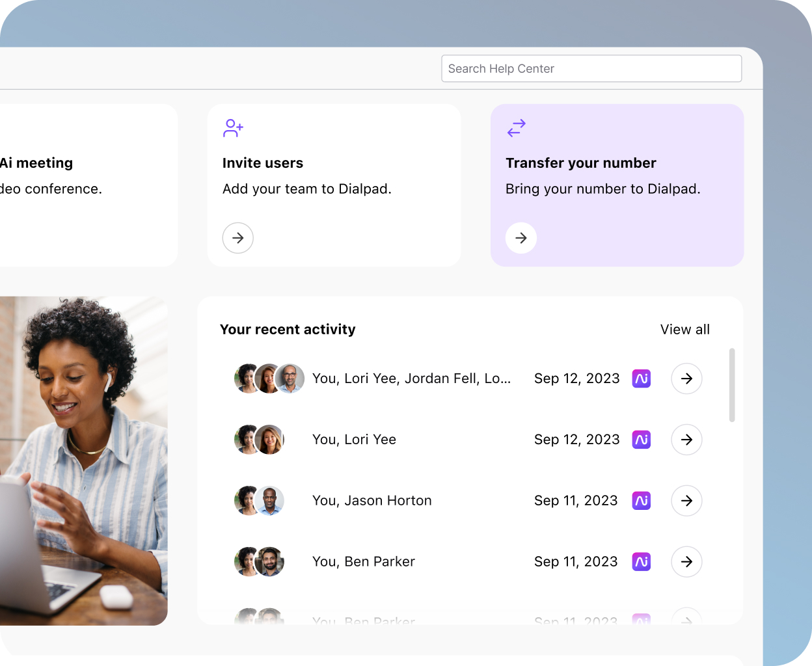Click the Search Help Center field

click(591, 68)
